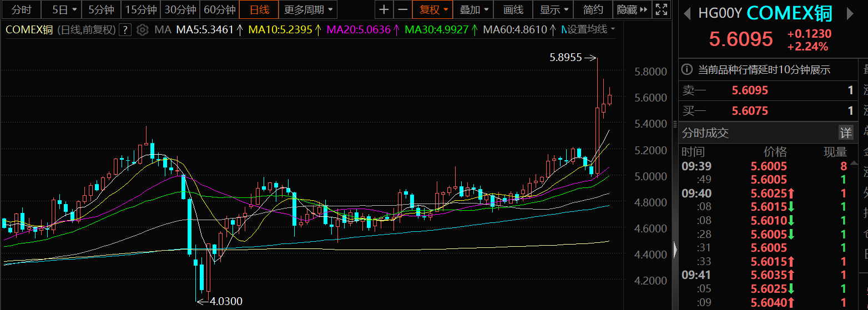Click the 买一 bid price 5.6075
Image resolution: width=868 pixels, height=310 pixels.
[750, 111]
